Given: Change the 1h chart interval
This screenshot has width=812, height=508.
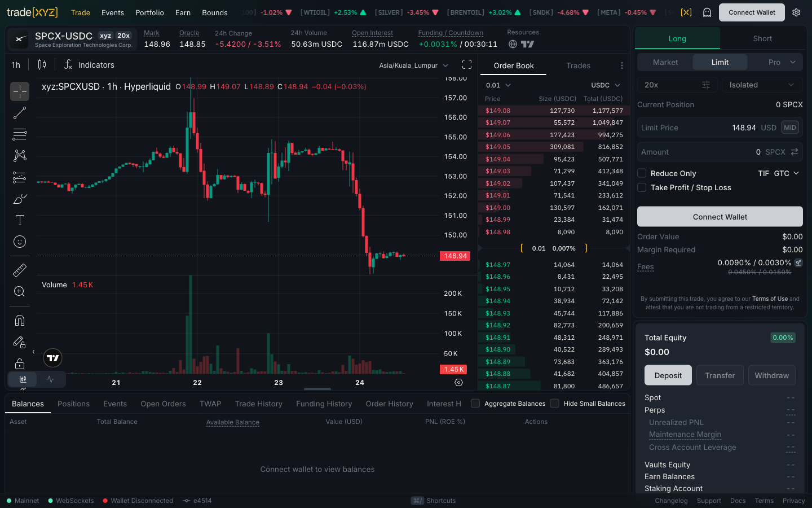Looking at the screenshot, I should [x=16, y=65].
